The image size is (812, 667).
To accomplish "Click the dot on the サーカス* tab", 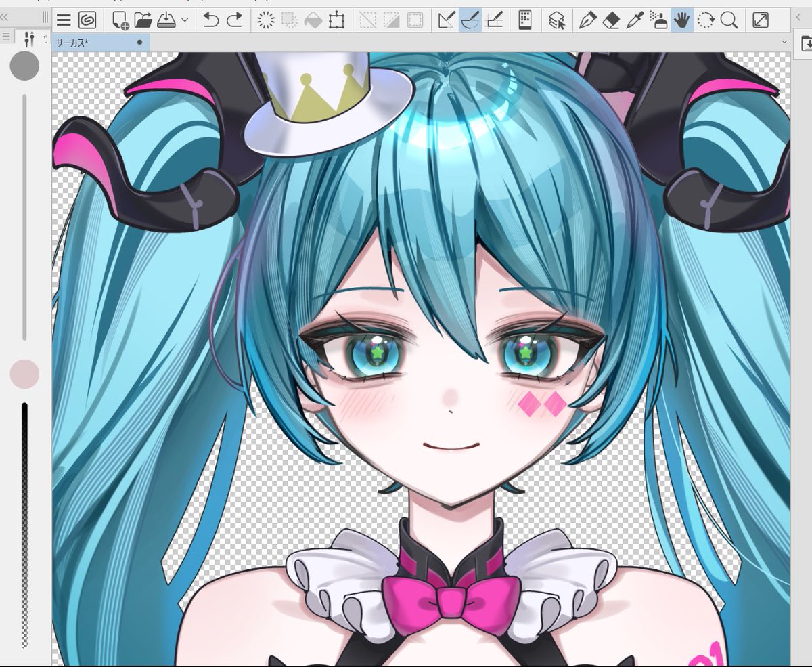I will coord(139,42).
